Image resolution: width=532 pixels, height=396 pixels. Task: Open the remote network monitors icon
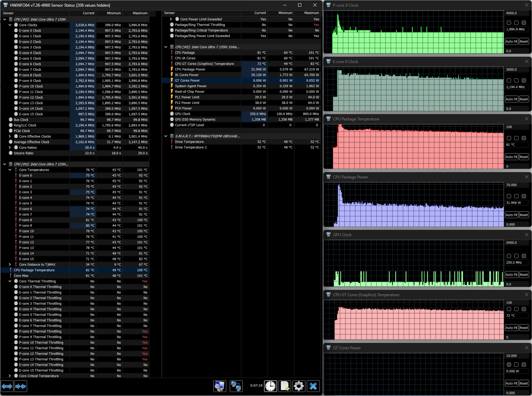236,386
